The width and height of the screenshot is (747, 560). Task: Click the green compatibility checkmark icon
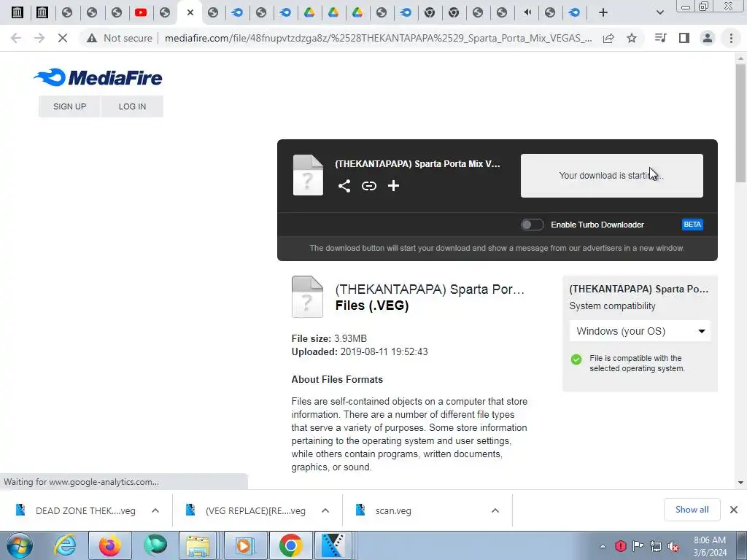pos(576,359)
